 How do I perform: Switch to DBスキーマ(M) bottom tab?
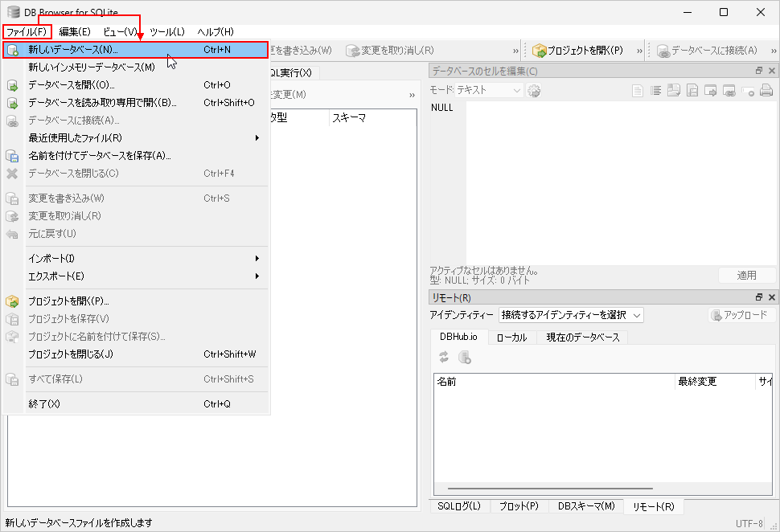click(586, 506)
